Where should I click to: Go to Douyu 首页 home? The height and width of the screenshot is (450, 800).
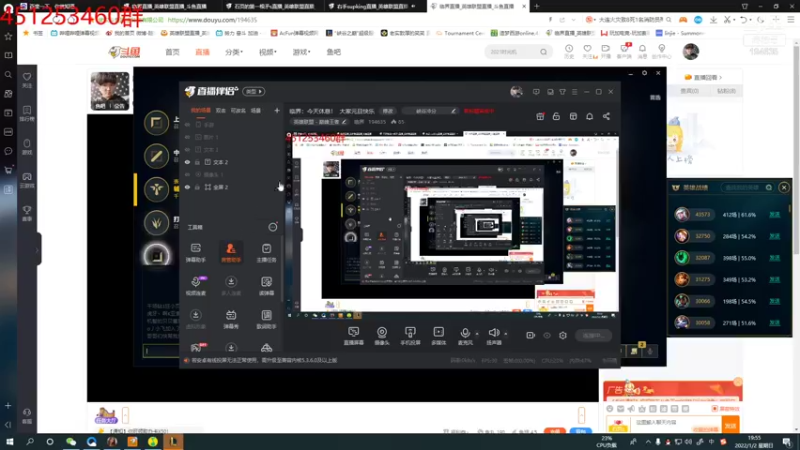172,52
